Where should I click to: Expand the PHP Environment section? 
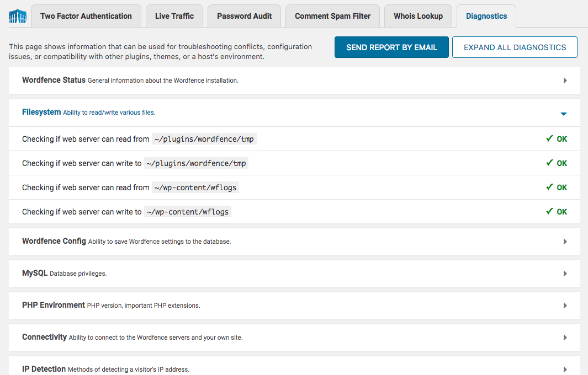point(564,305)
